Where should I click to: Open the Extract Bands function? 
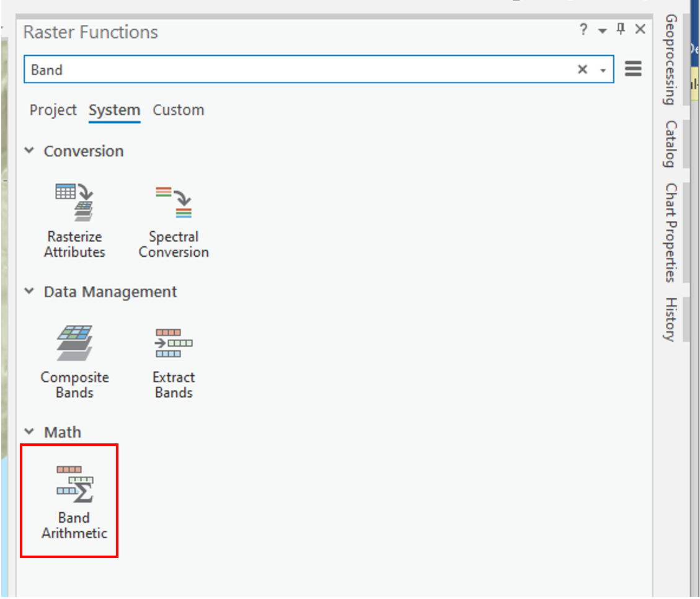coord(174,361)
